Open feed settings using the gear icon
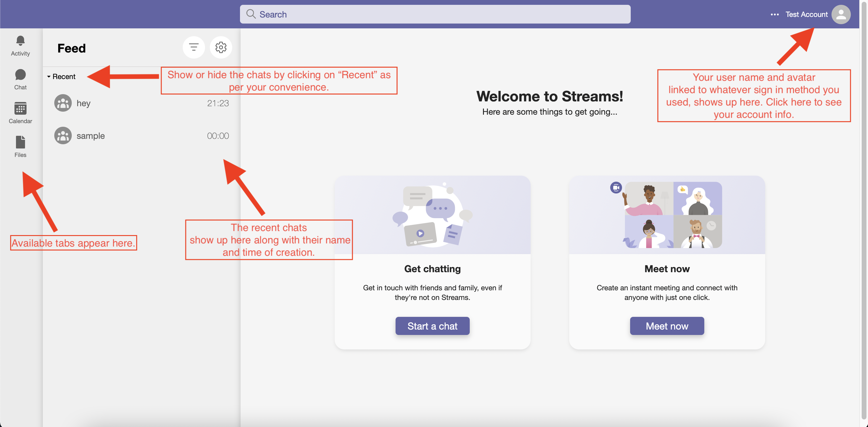This screenshot has width=868, height=427. point(221,47)
